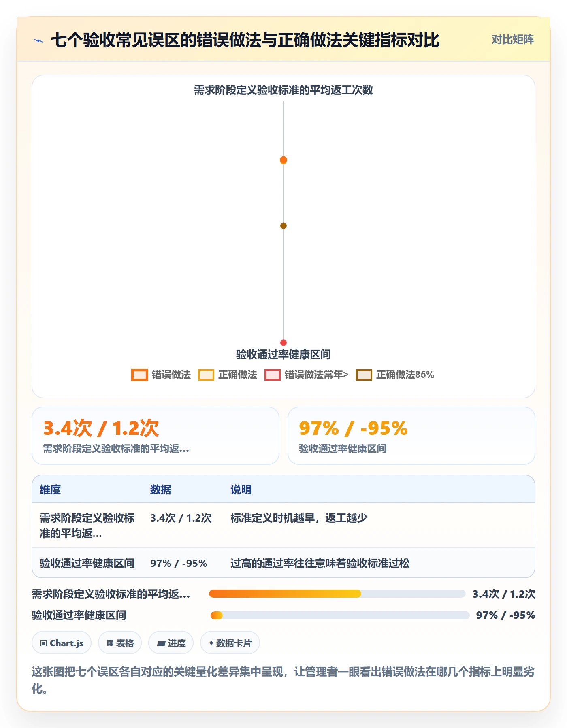Viewport: 567px width, 728px height.
Task: Hide the 错误做法常年> dataset in legend
Action: pos(273,375)
